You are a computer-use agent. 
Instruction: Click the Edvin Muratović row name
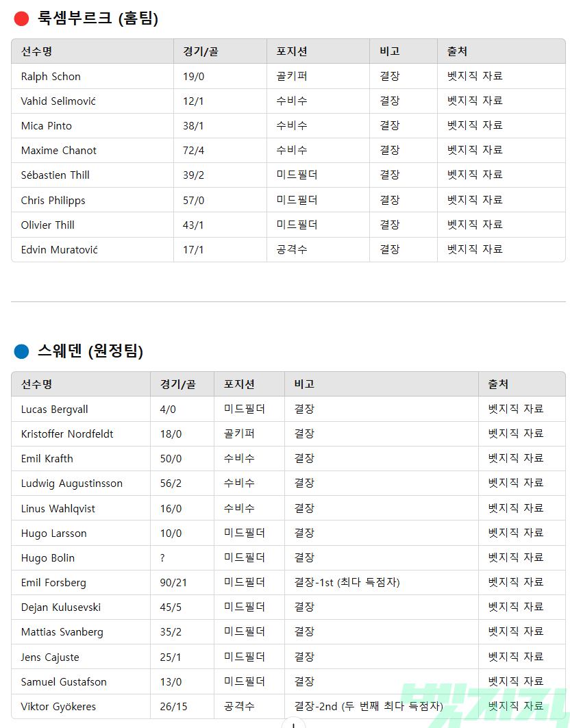tap(60, 249)
